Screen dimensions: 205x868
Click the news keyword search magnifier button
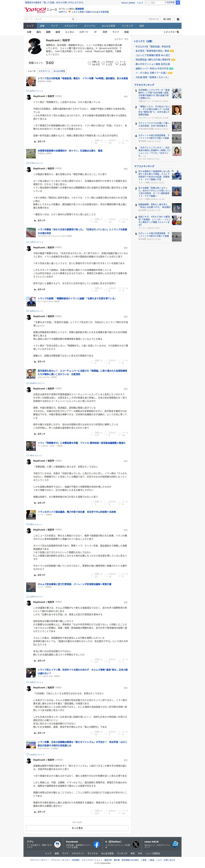pyautogui.click(x=73, y=19)
